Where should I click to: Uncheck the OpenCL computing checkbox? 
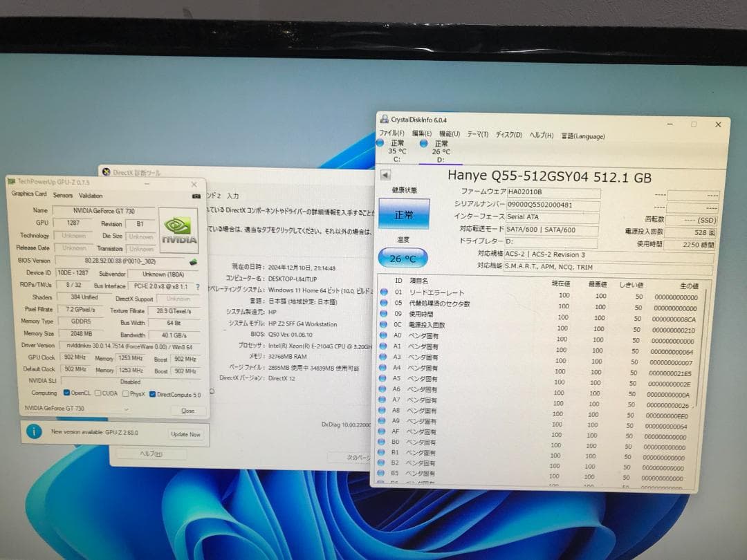click(67, 392)
